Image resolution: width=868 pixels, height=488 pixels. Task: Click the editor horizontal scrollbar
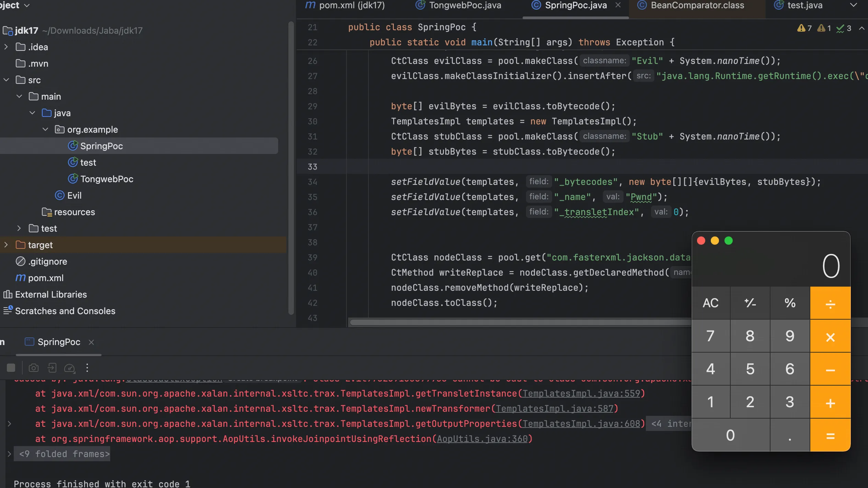[x=515, y=322]
